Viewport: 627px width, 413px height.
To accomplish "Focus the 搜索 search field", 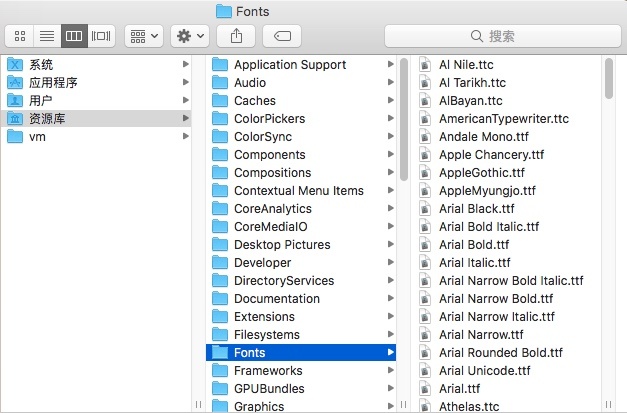I will [503, 36].
